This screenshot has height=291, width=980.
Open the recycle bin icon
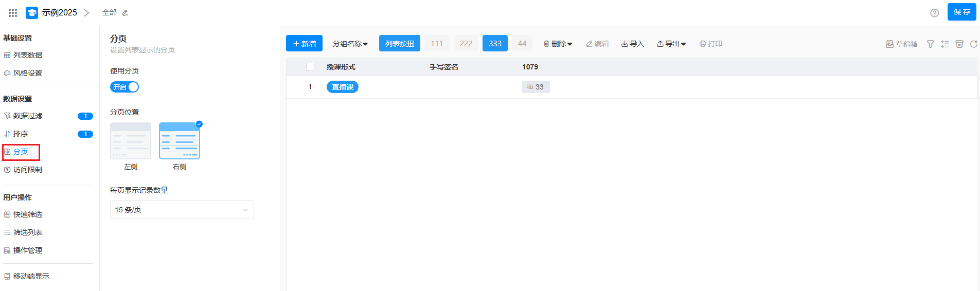pos(959,44)
